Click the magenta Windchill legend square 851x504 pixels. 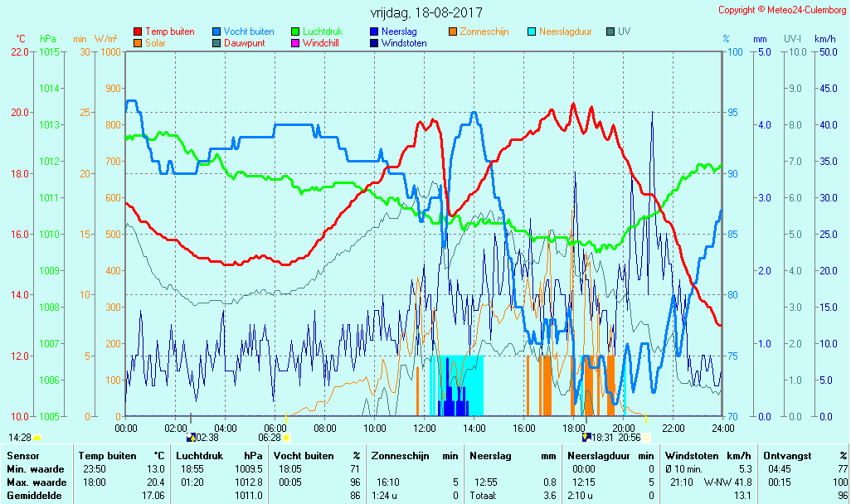[295, 43]
